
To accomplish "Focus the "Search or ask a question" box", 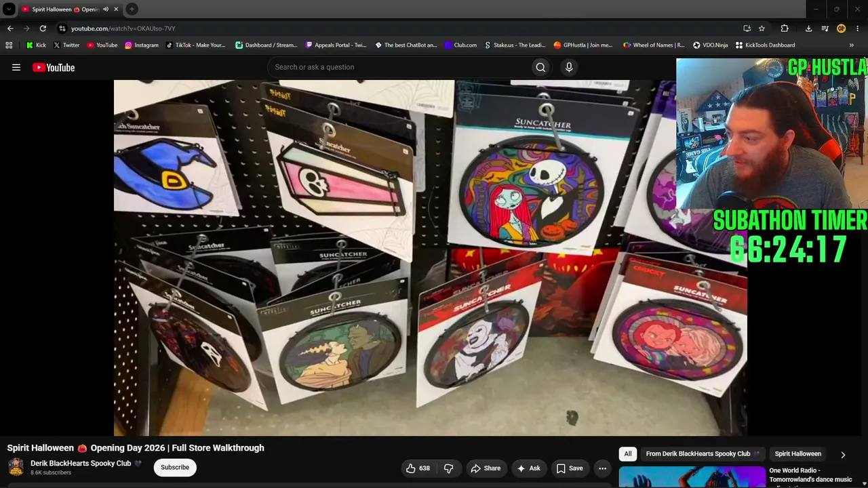I will [x=399, y=67].
